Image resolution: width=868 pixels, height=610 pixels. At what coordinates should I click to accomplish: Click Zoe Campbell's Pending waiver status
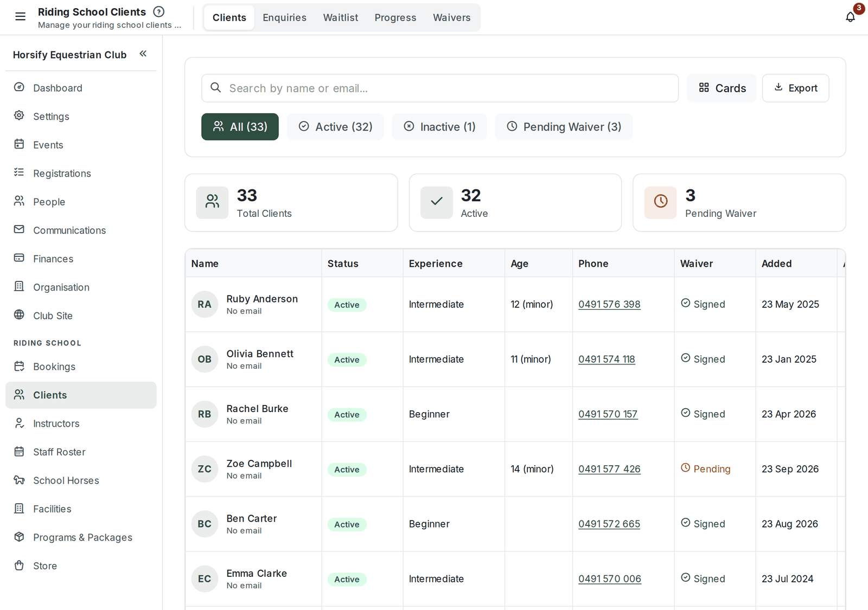(706, 469)
